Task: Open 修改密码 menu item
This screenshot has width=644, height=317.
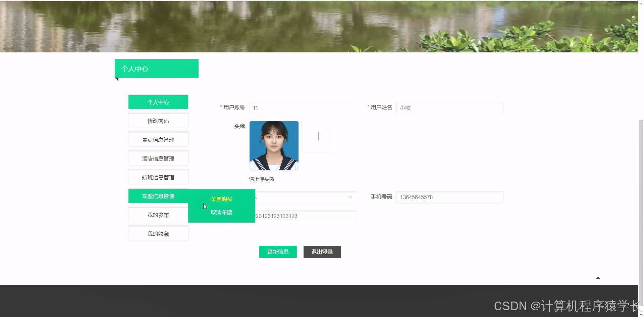Action: 158,121
